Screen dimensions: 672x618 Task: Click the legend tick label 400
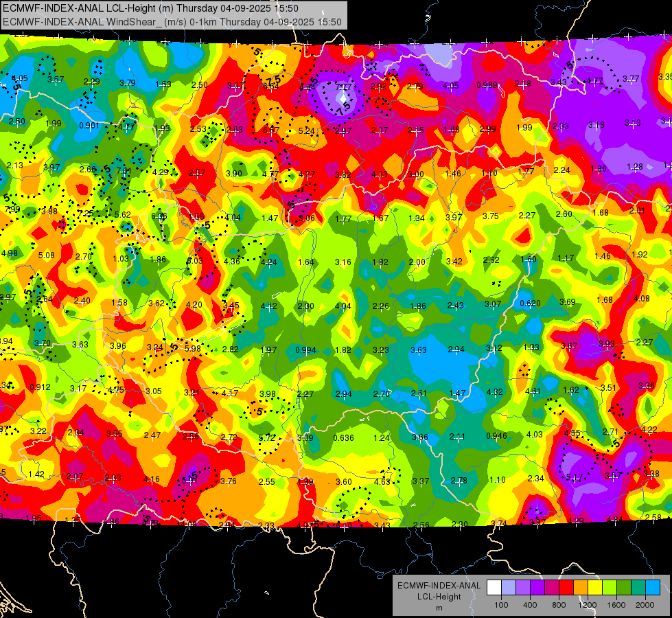point(530,605)
